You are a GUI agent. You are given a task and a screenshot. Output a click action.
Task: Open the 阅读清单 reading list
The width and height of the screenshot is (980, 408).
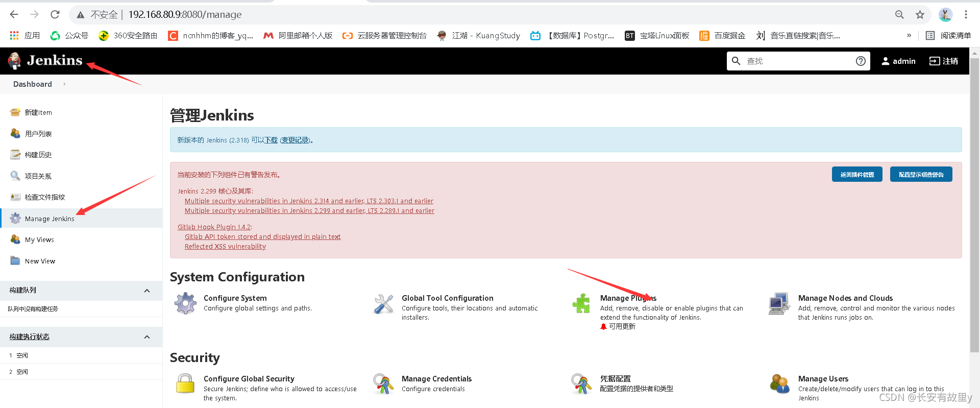click(948, 35)
